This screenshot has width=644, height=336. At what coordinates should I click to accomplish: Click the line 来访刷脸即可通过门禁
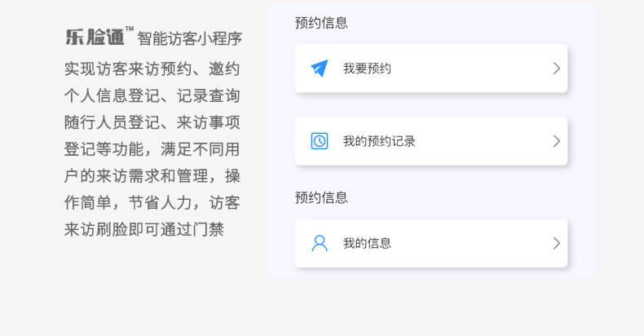click(144, 229)
